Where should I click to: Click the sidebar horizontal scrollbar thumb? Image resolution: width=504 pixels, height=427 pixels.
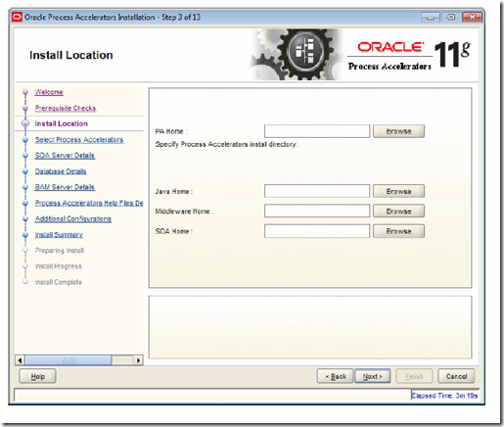tap(69, 360)
